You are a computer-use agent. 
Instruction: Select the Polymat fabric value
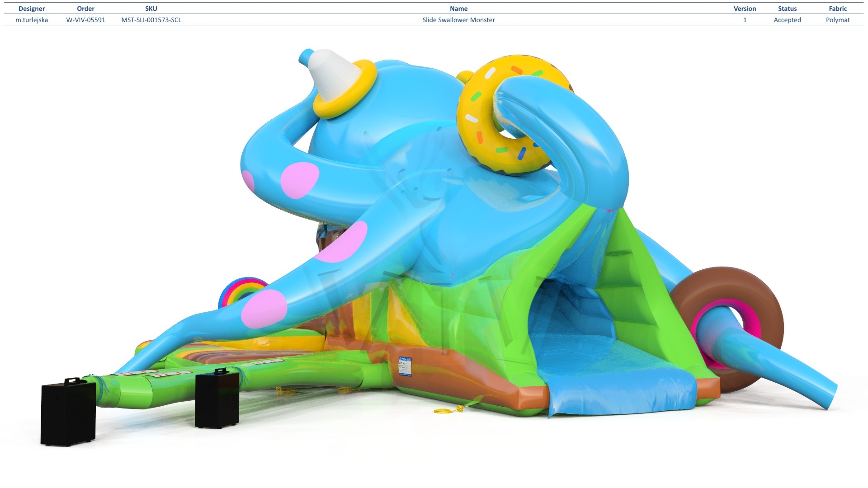click(838, 20)
